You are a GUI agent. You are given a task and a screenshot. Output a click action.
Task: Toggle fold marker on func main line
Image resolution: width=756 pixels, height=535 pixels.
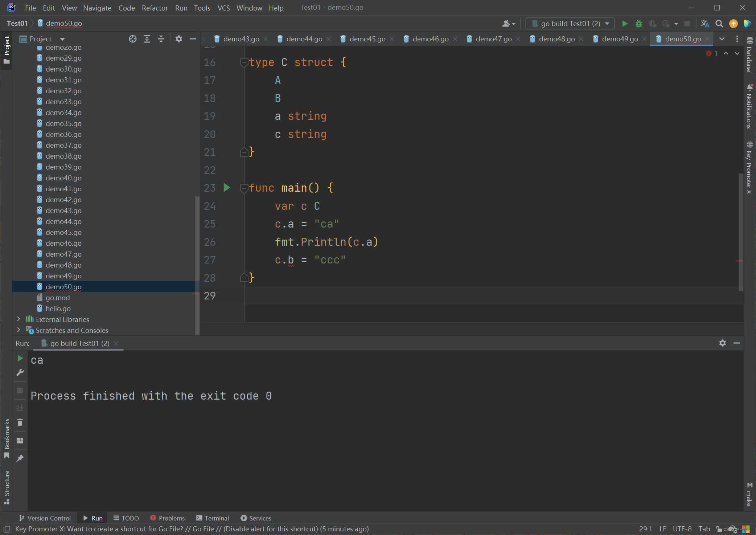[x=244, y=188]
